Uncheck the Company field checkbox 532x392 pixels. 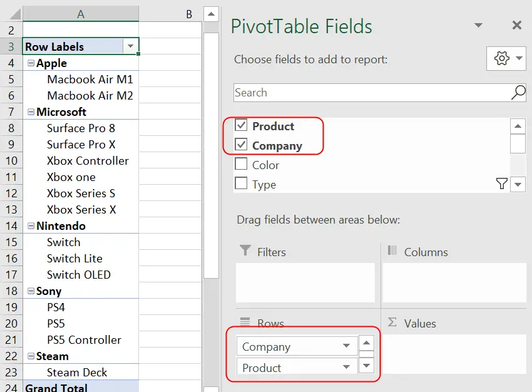(x=241, y=145)
